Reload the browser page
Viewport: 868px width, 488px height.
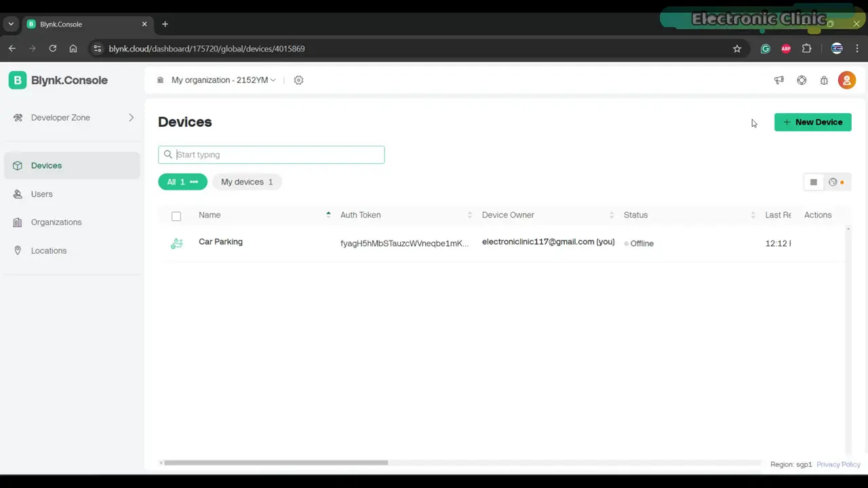(x=52, y=49)
